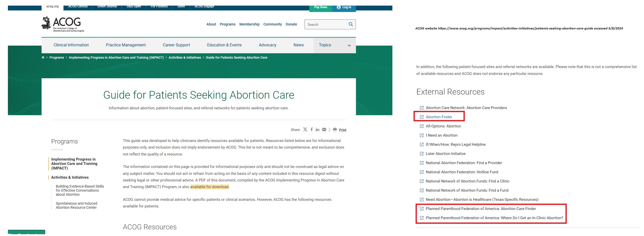Open the available for download link
The height and width of the screenshot is (236, 644).
click(x=209, y=187)
